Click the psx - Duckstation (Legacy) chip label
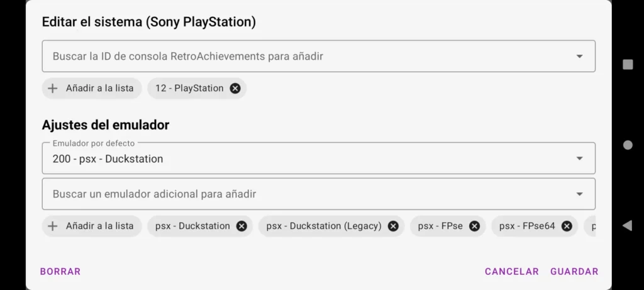Viewport: 644px width, 290px height. (324, 226)
